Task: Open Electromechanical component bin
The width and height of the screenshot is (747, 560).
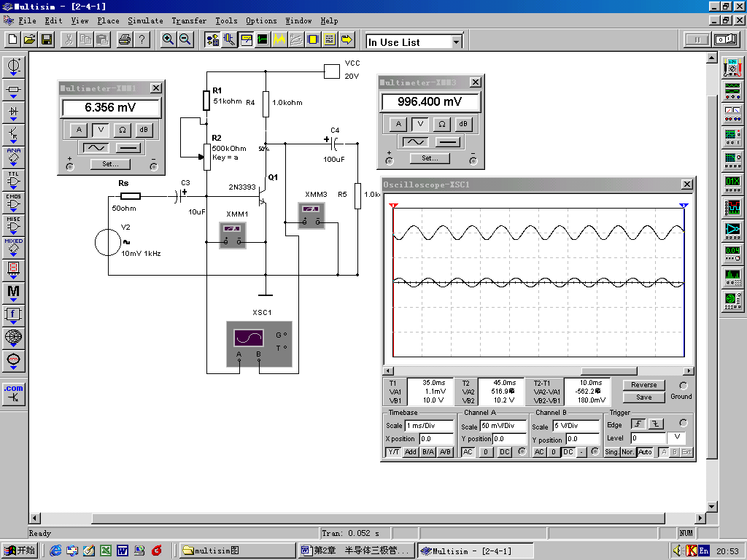Action: pos(13,360)
